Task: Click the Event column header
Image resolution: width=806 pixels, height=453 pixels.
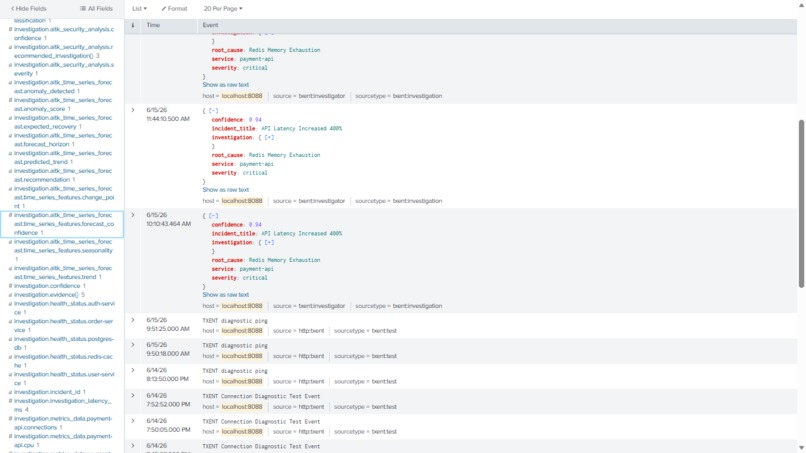Action: [210, 25]
